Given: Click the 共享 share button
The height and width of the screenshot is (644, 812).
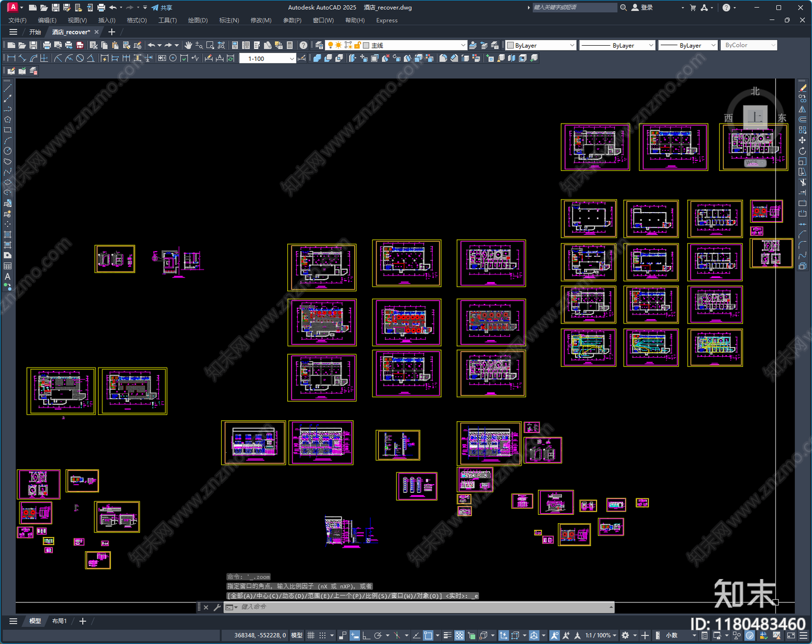Looking at the screenshot, I should pyautogui.click(x=162, y=8).
